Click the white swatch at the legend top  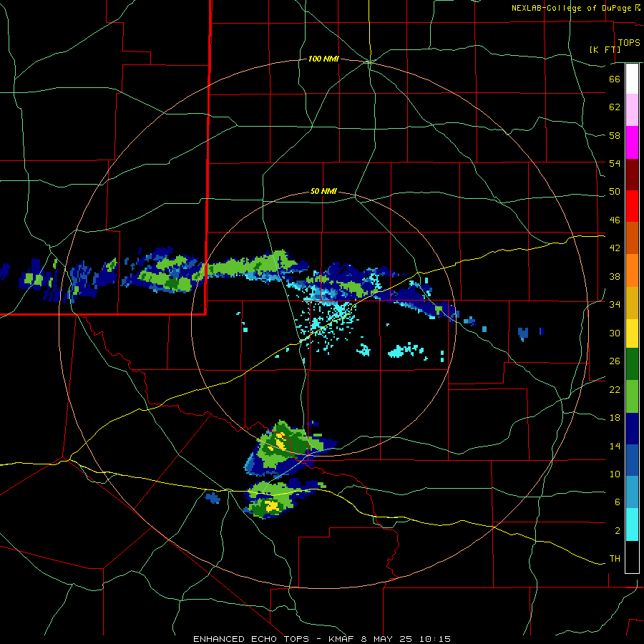[x=632, y=79]
